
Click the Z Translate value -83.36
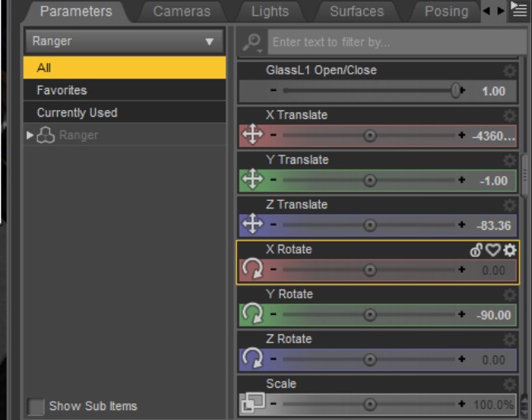pos(493,226)
